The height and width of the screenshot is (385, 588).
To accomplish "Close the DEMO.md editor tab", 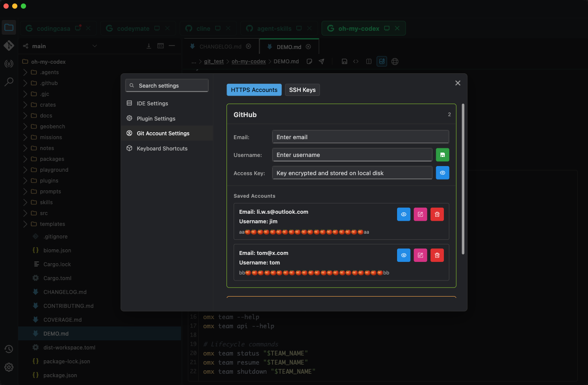I will coord(309,46).
